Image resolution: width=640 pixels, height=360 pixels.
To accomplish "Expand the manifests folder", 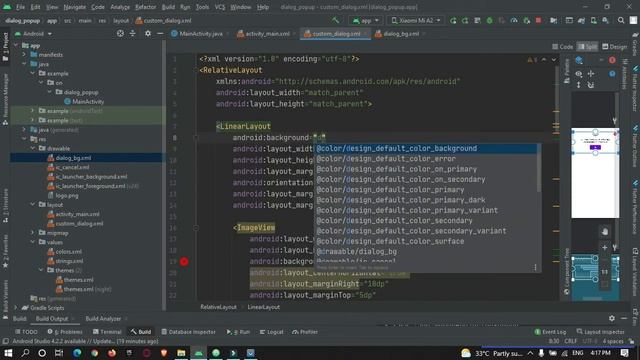I will [24, 54].
